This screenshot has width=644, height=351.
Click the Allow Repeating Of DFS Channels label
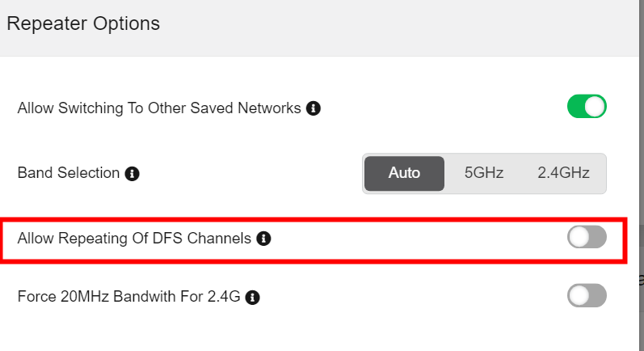pos(134,239)
